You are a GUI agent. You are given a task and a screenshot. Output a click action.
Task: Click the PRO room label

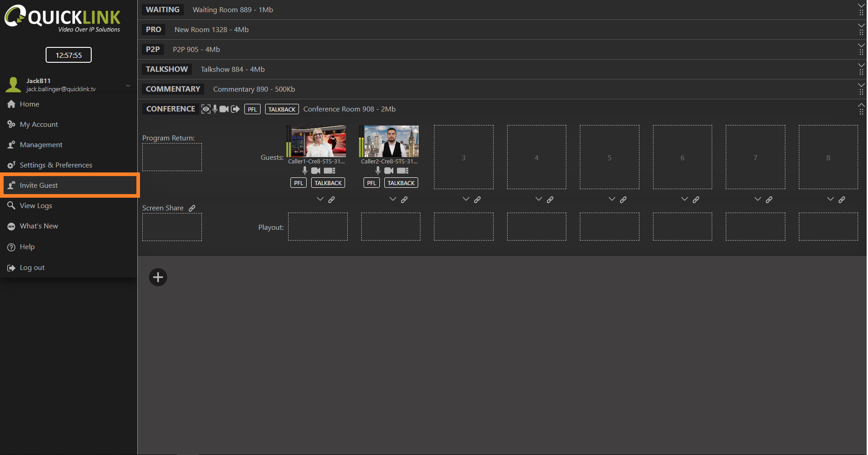coord(154,29)
